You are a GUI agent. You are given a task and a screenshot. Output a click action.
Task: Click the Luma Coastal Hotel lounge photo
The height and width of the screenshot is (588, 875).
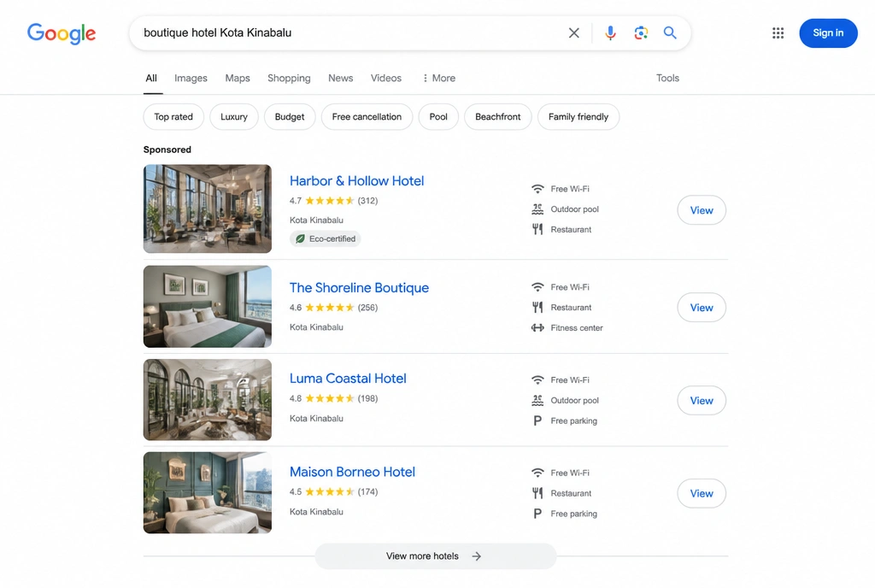click(x=208, y=399)
